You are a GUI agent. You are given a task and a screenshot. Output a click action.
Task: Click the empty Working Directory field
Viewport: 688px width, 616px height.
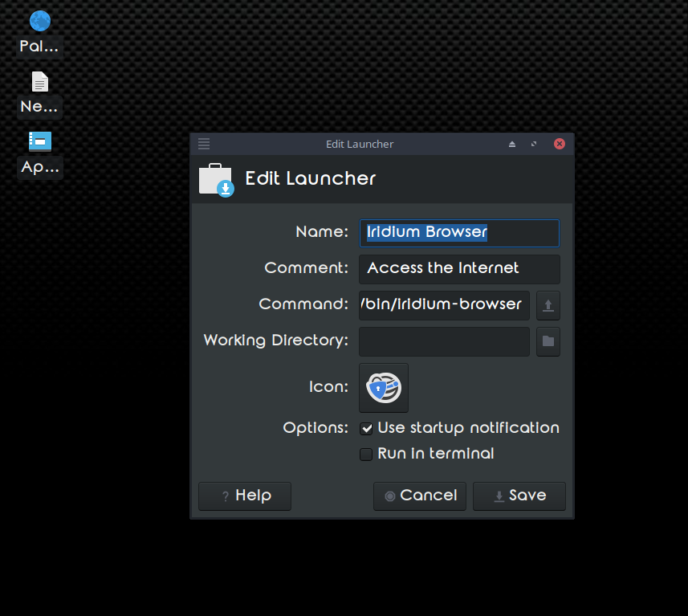pyautogui.click(x=444, y=341)
